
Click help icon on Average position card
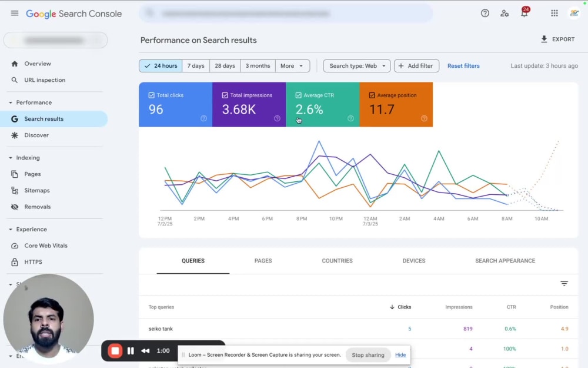coord(424,118)
